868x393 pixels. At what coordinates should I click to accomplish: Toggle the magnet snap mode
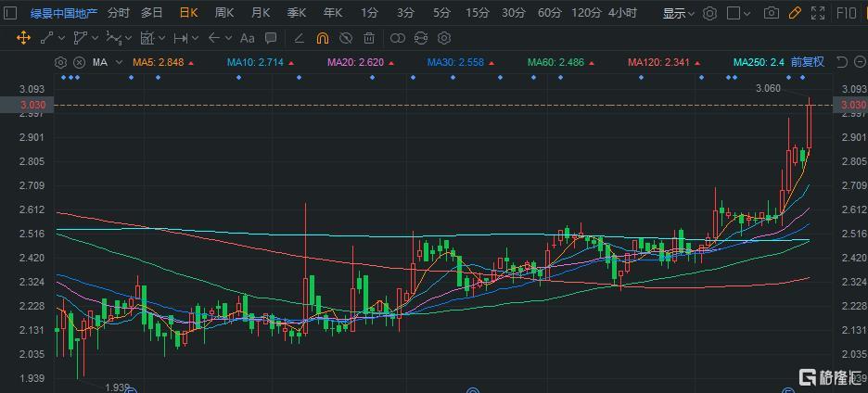322,38
